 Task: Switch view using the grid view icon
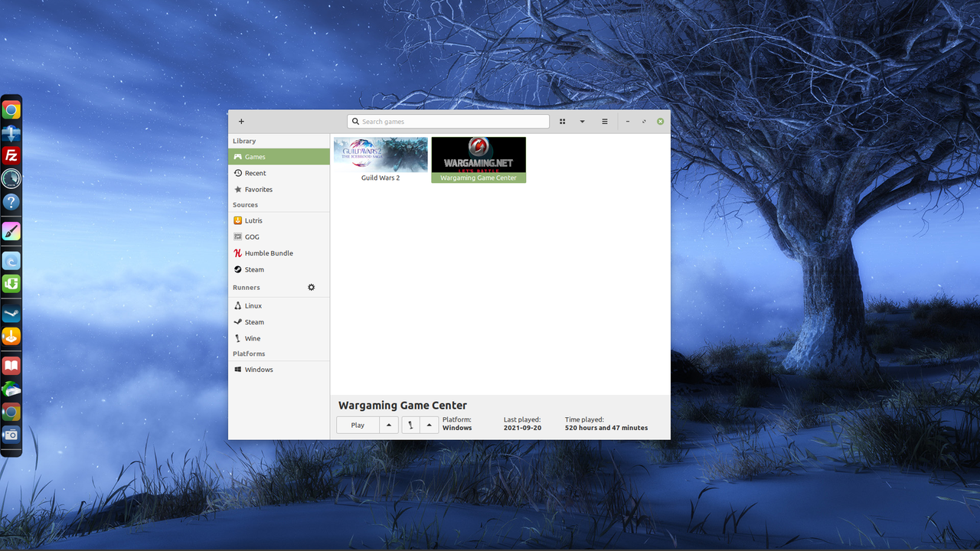[x=563, y=122]
